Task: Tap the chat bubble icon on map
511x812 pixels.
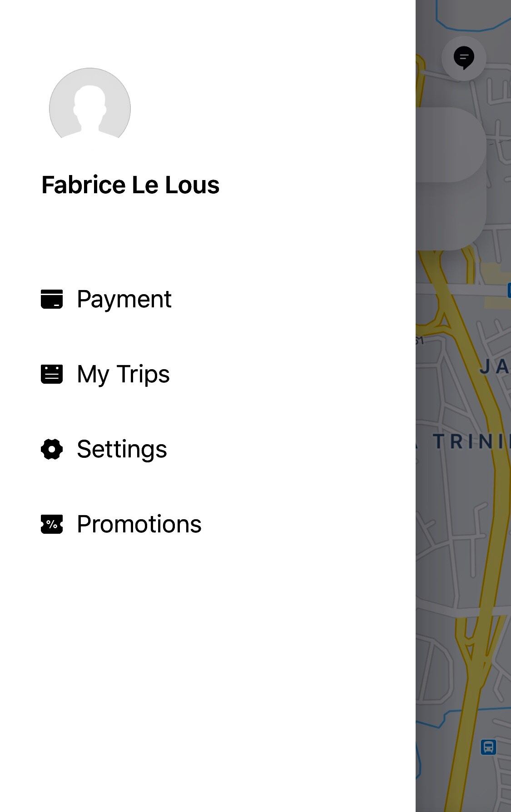Action: tap(464, 58)
